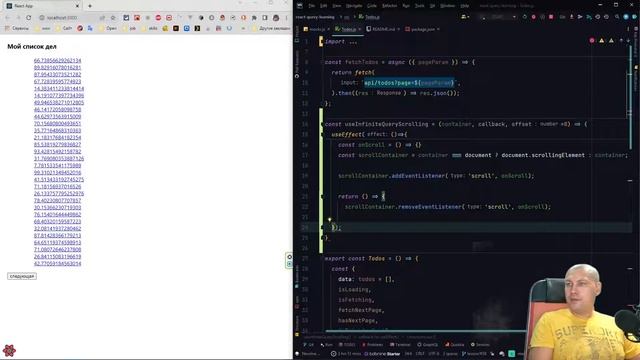
Task: Open the File menu in the IDE
Action: [x=312, y=6]
